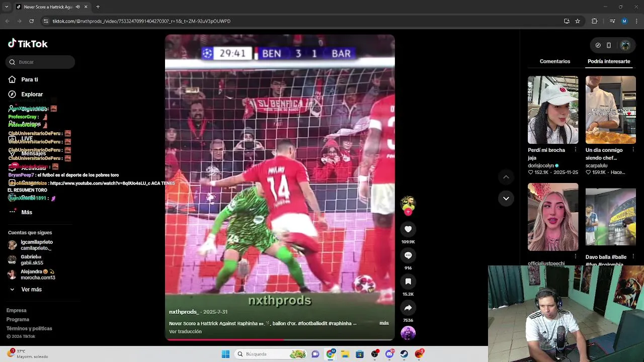Open the LIVE section in sidebar
644x362 pixels.
(27, 138)
